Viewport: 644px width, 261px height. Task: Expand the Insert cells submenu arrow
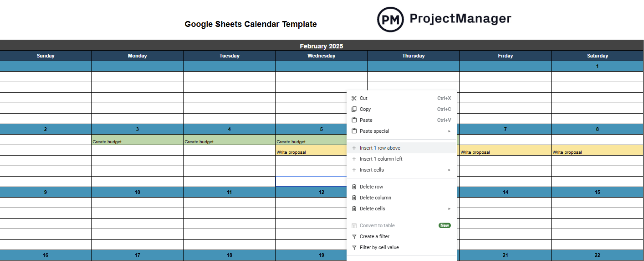pyautogui.click(x=449, y=170)
